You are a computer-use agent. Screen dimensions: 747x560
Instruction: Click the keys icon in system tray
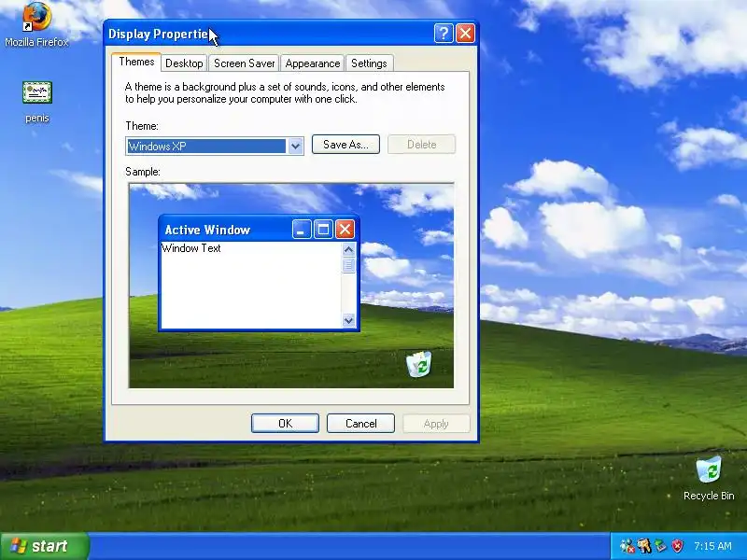644,546
